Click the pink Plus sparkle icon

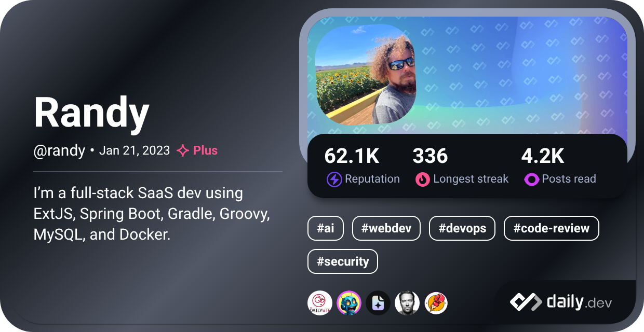click(x=182, y=151)
